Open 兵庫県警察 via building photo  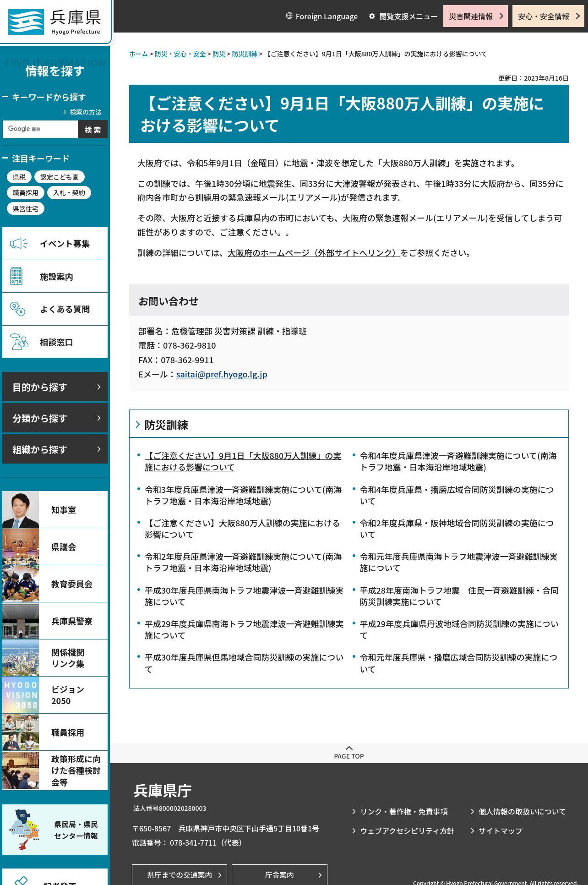pyautogui.click(x=21, y=621)
